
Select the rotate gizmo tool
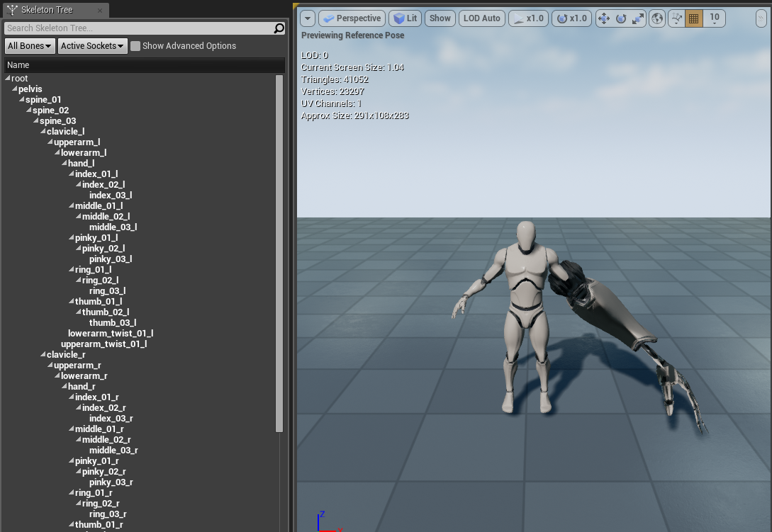click(621, 18)
